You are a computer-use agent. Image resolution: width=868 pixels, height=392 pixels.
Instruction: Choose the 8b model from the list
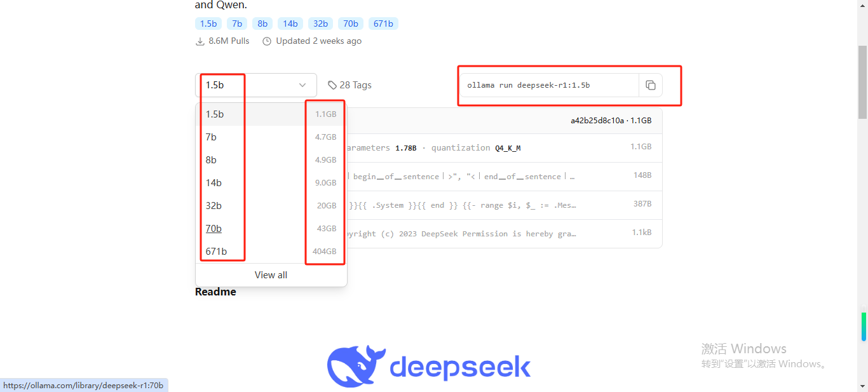(x=271, y=160)
